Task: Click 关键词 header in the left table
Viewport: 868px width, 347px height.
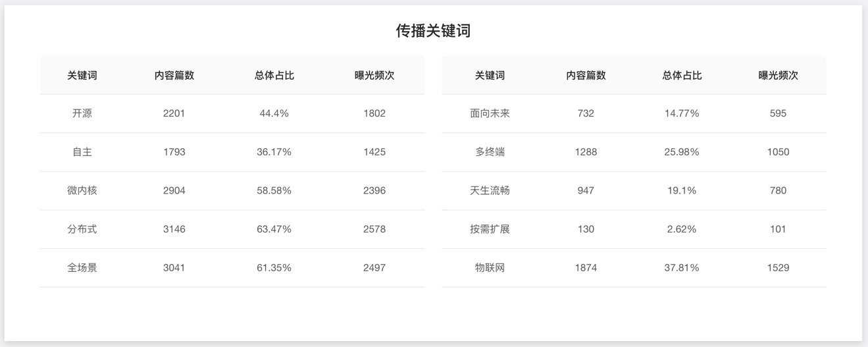Action: coord(82,76)
